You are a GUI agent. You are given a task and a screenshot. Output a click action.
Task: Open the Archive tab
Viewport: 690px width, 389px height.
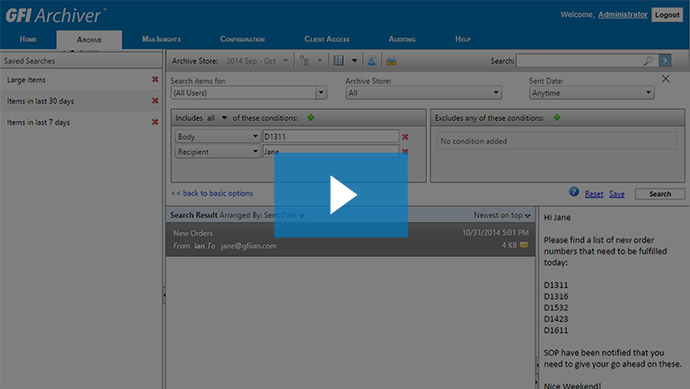[x=89, y=40]
